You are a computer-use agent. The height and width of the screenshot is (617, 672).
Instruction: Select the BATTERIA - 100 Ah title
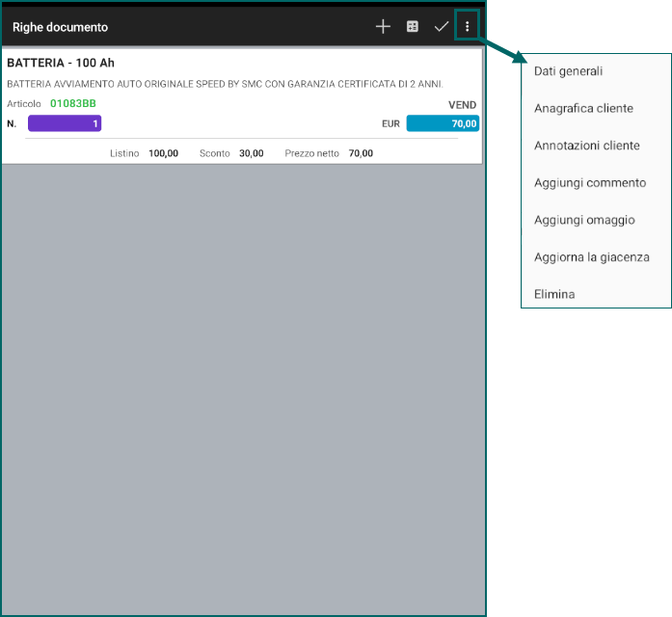coord(61,63)
